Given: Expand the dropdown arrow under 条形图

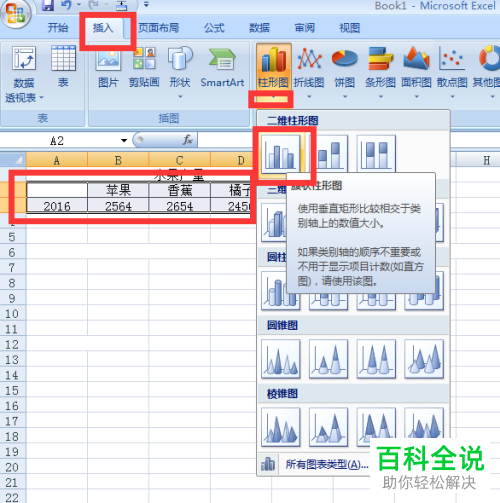Looking at the screenshot, I should click(381, 97).
